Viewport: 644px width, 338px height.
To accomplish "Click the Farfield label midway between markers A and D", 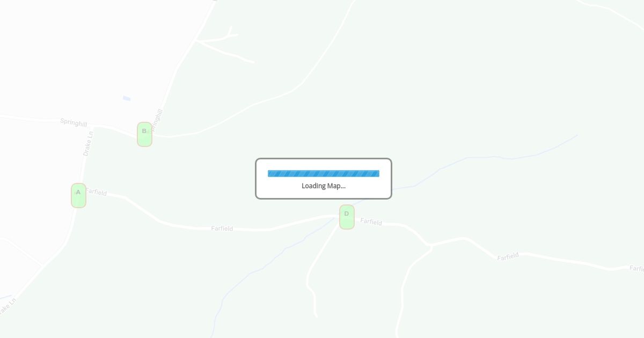I will 222,228.
